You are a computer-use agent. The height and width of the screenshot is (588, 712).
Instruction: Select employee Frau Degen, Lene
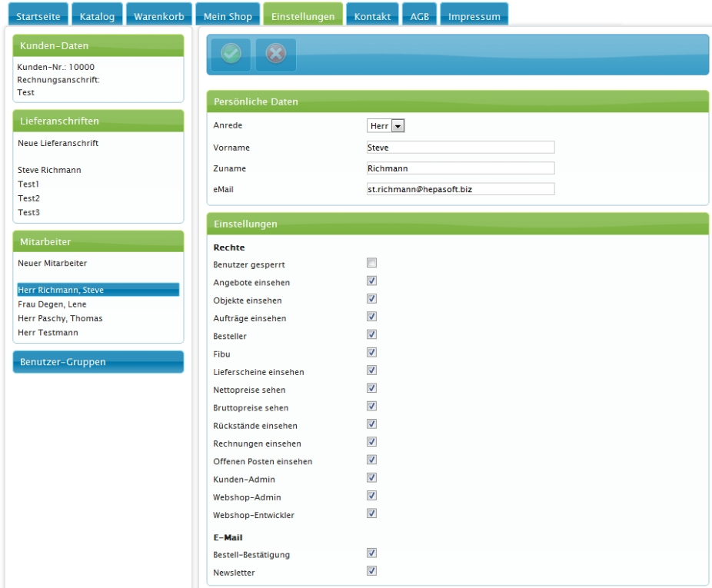pyautogui.click(x=52, y=304)
